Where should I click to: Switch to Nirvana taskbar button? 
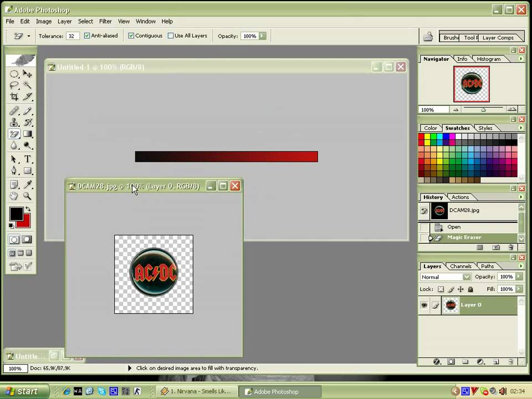tap(196, 392)
